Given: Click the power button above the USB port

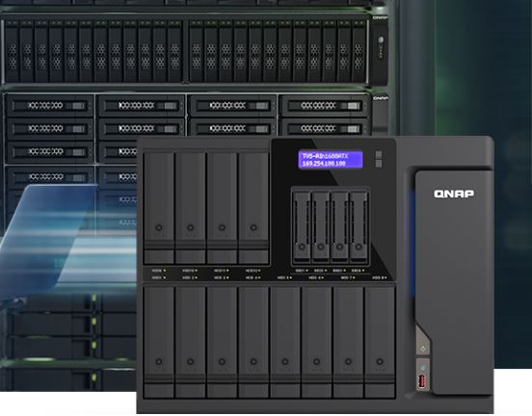Looking at the screenshot, I should [423, 349].
